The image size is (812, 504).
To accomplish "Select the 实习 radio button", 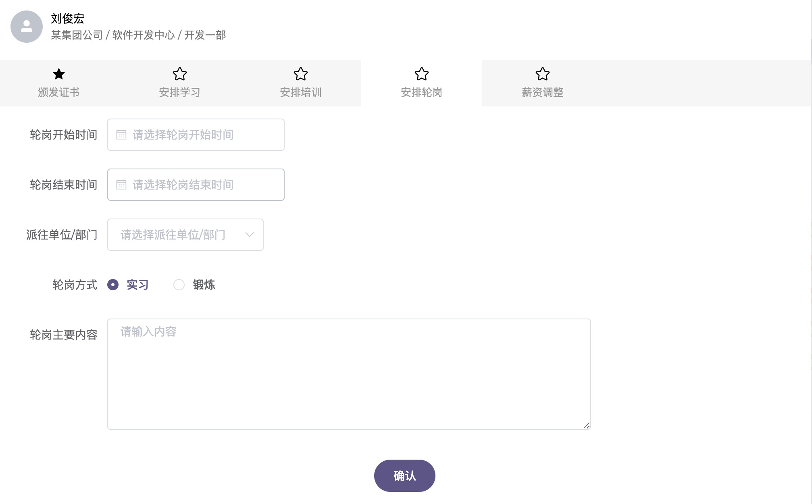I will tap(113, 285).
